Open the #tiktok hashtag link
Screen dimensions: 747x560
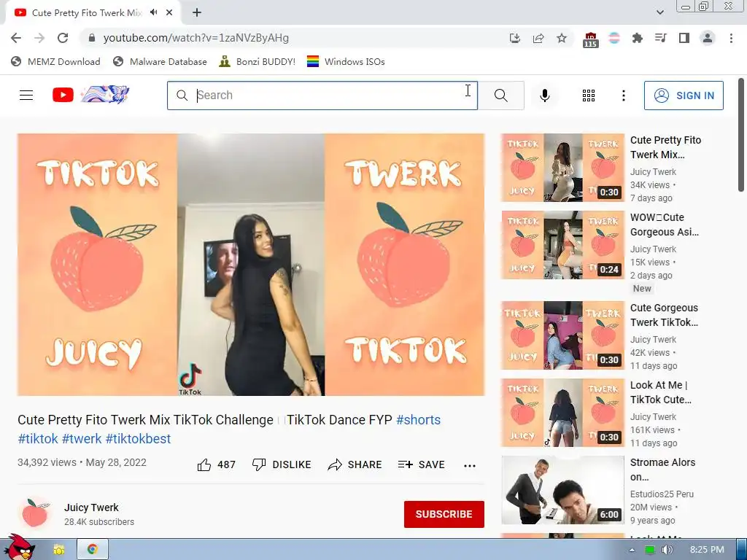tap(38, 438)
